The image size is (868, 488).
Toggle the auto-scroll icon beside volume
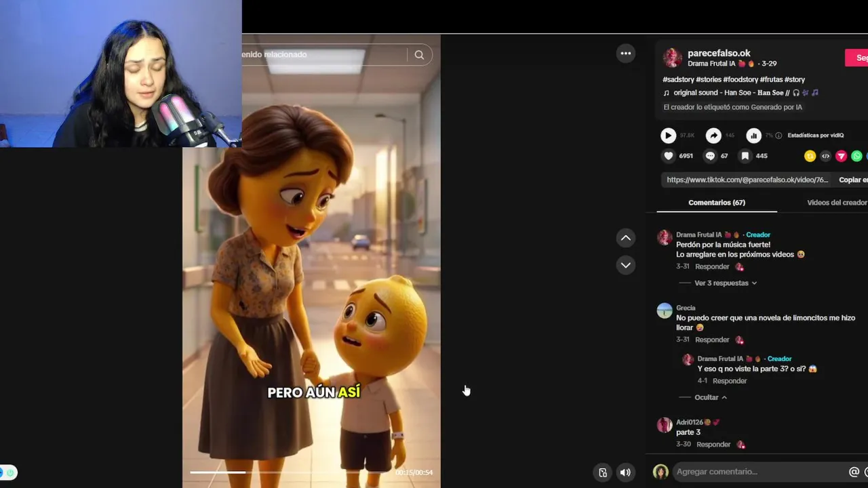pyautogui.click(x=602, y=472)
